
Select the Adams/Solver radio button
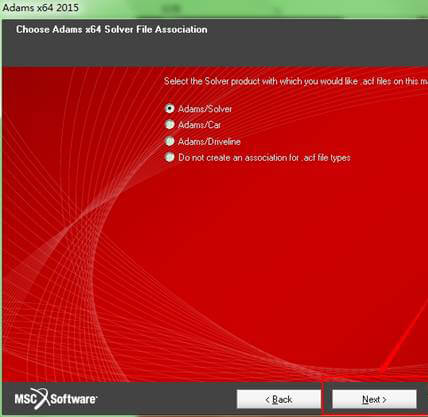(170, 108)
